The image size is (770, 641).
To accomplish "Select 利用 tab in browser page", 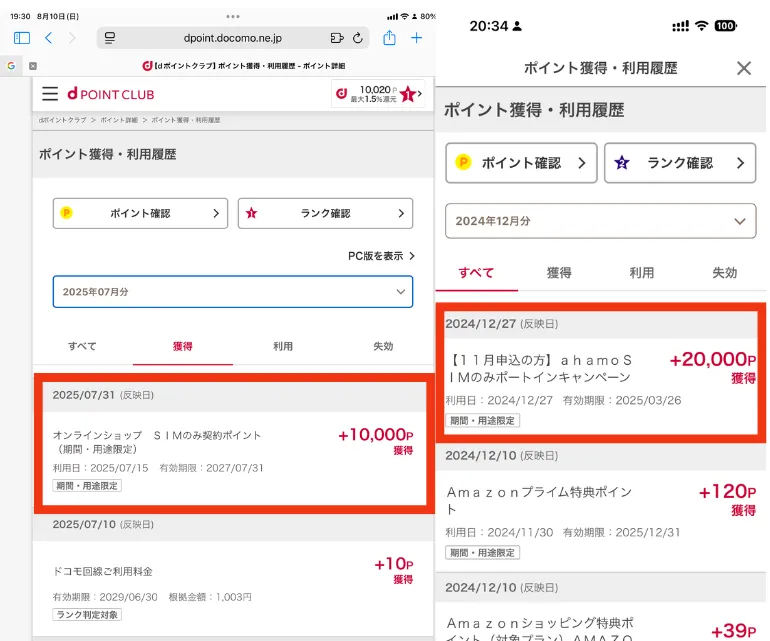I will 283,346.
